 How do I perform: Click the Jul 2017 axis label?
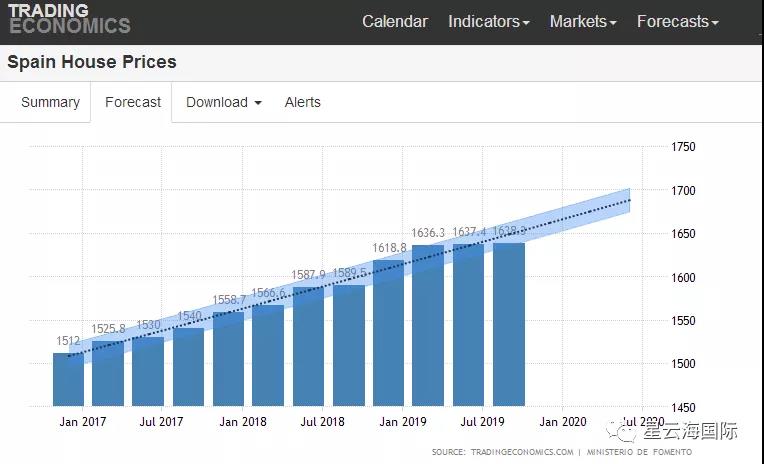(x=161, y=422)
